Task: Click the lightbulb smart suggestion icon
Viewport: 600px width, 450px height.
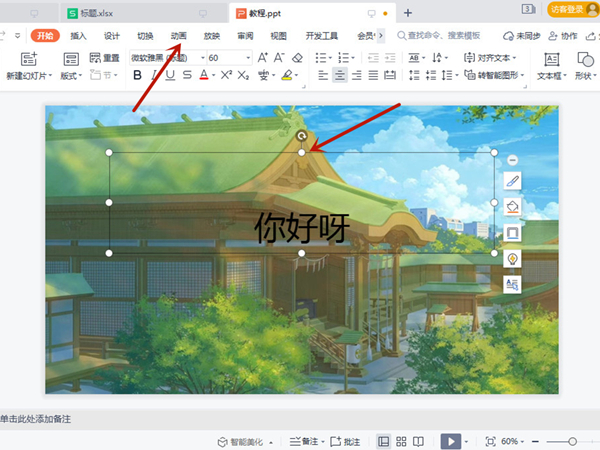Action: coord(513,258)
